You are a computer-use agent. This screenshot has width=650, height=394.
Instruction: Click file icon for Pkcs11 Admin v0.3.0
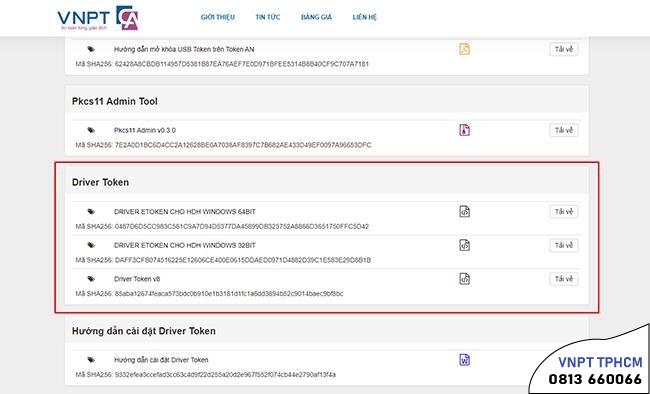pos(464,130)
